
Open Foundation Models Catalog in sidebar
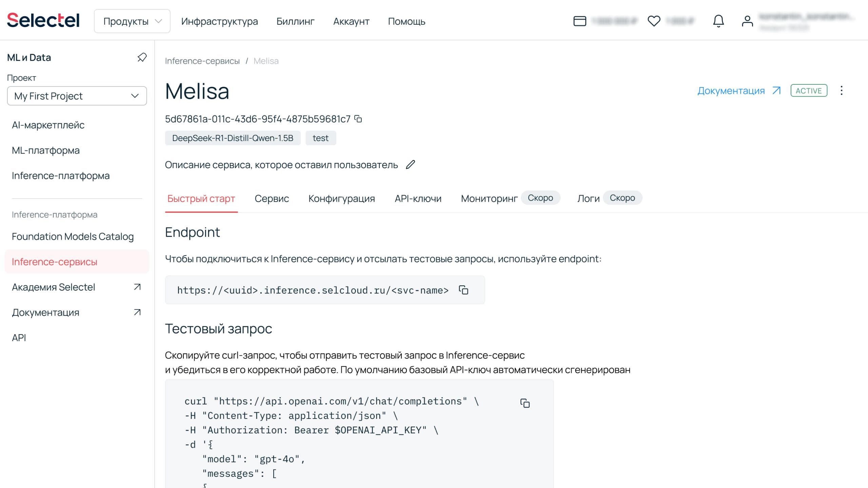pyautogui.click(x=73, y=237)
